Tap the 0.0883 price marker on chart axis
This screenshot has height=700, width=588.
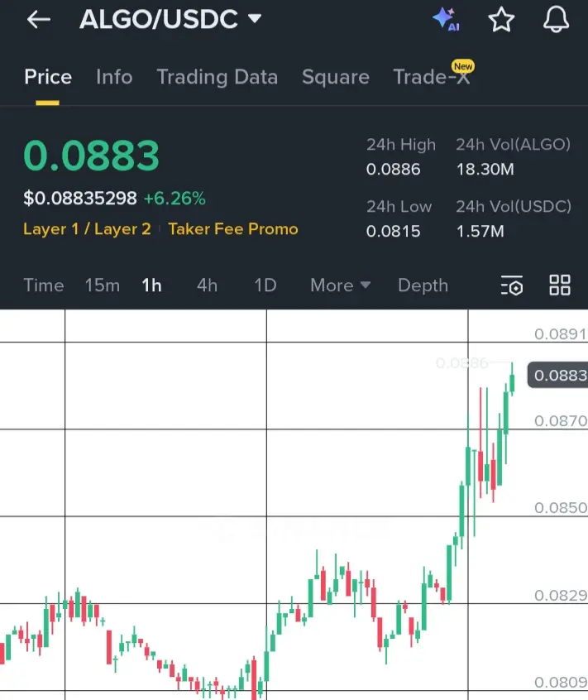(x=557, y=375)
